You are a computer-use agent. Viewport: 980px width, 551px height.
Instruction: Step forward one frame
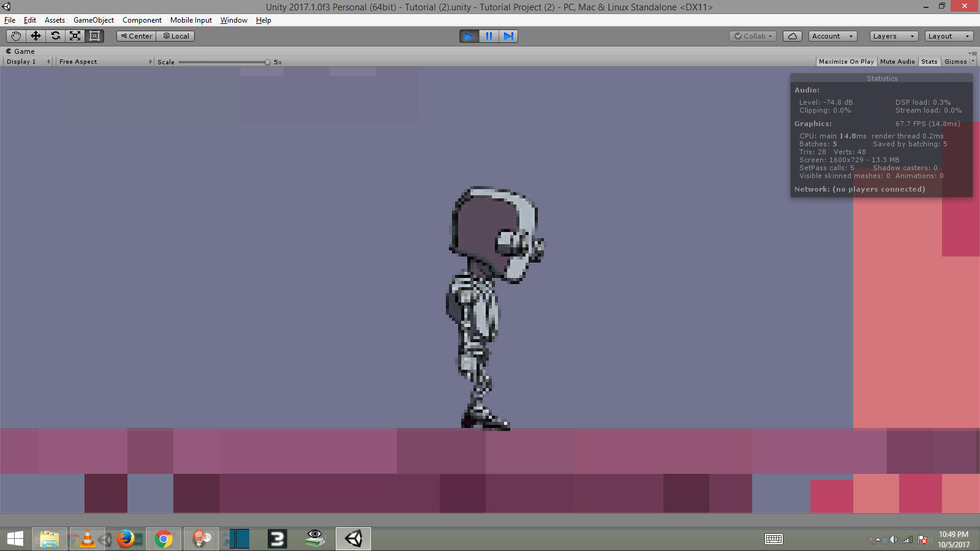tap(508, 36)
